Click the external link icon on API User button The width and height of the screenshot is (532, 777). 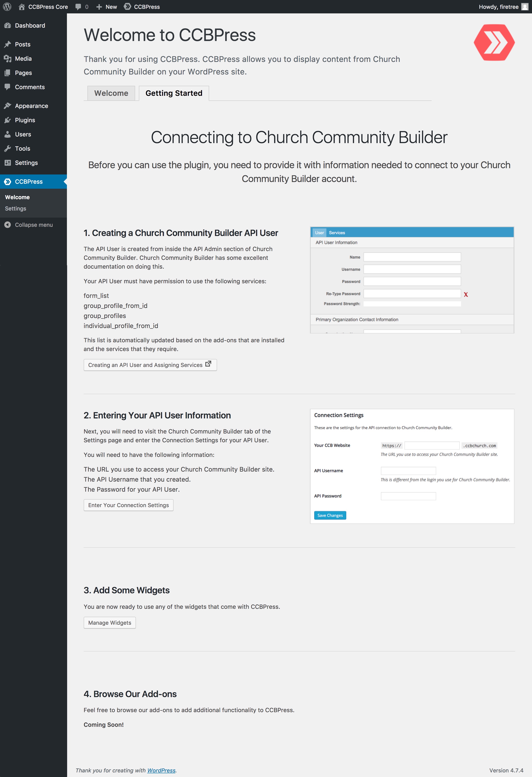208,364
